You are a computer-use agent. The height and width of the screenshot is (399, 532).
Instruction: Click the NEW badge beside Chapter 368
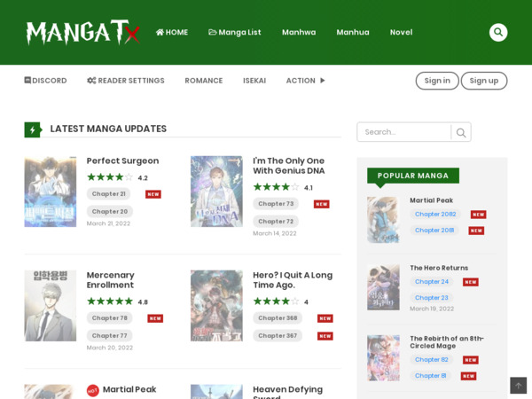(325, 318)
